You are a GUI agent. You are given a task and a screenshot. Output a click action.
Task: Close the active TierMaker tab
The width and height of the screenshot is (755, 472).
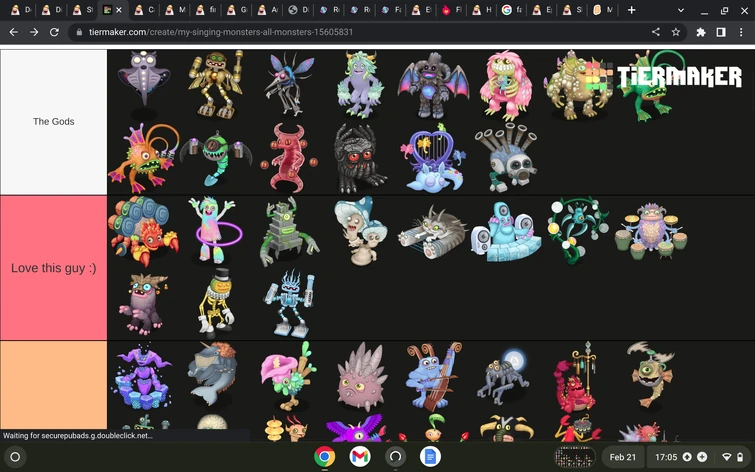pos(119,10)
